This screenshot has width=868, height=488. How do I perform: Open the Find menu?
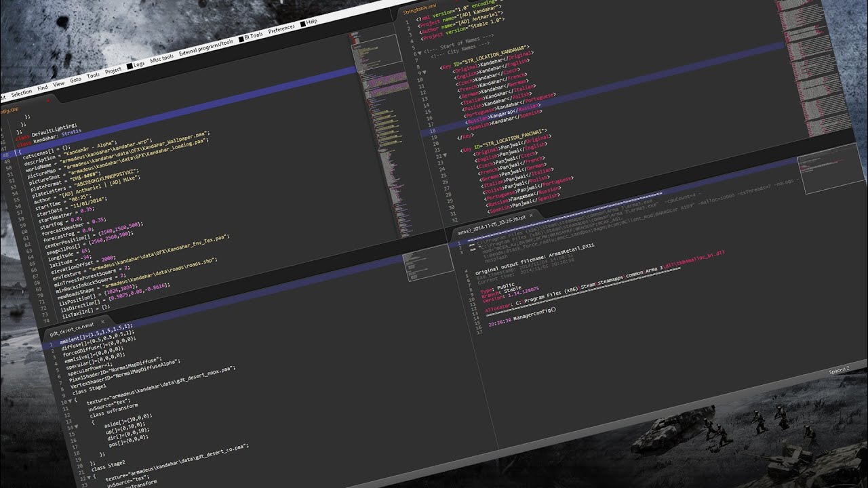pos(42,88)
